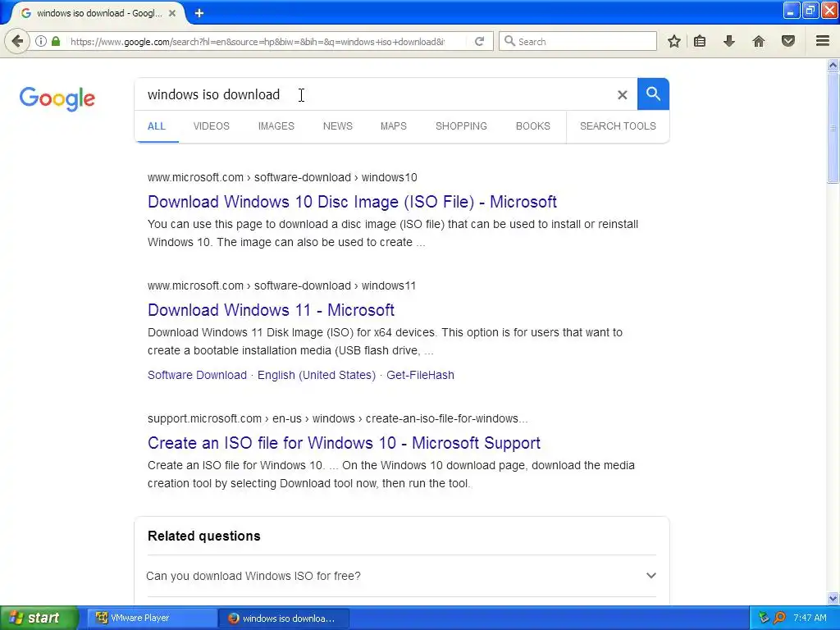This screenshot has width=840, height=630.
Task: Go back with the browser back arrow
Action: pyautogui.click(x=17, y=41)
